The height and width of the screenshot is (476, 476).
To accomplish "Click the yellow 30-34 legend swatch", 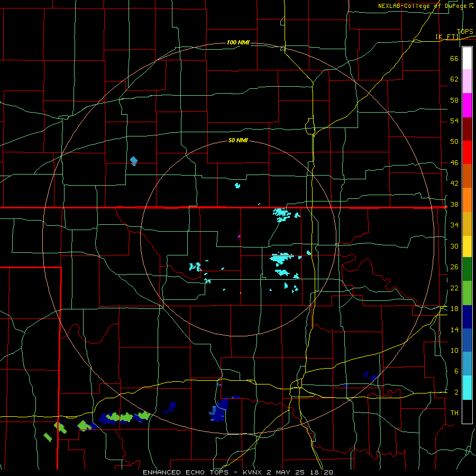I will point(467,246).
